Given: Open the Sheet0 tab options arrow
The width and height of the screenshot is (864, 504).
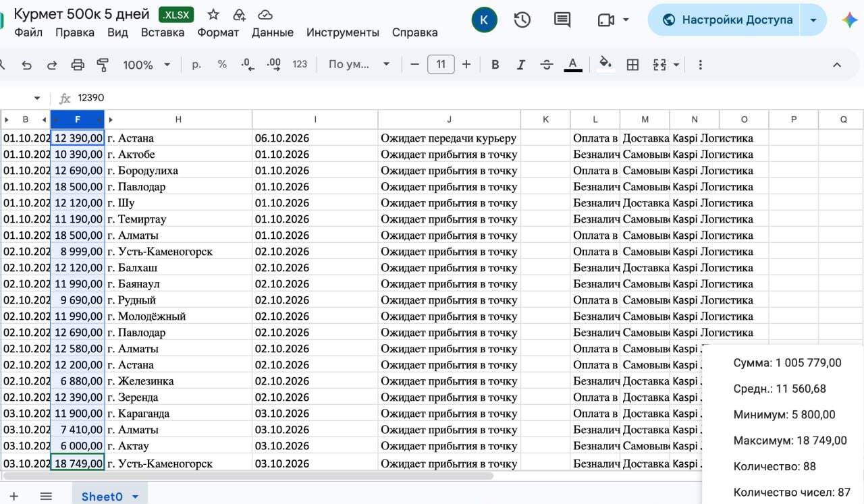Looking at the screenshot, I should [x=135, y=497].
